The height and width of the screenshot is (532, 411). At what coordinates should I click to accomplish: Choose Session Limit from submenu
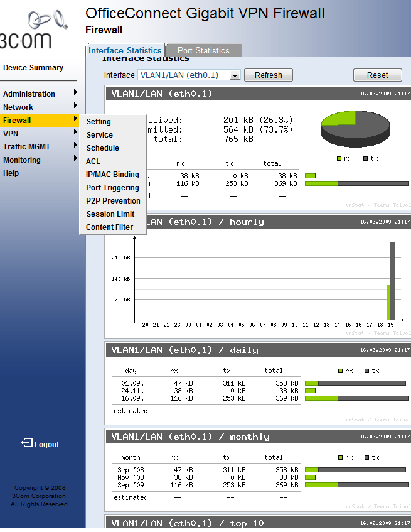(x=110, y=214)
